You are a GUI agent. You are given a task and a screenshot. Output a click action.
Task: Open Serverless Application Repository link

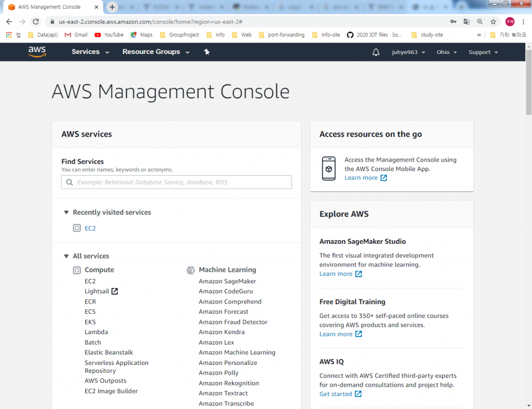(x=116, y=367)
